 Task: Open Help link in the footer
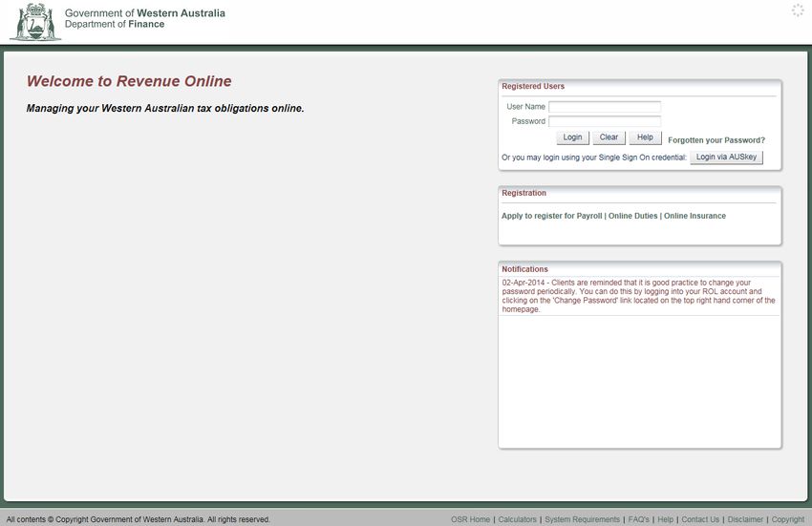(666, 519)
